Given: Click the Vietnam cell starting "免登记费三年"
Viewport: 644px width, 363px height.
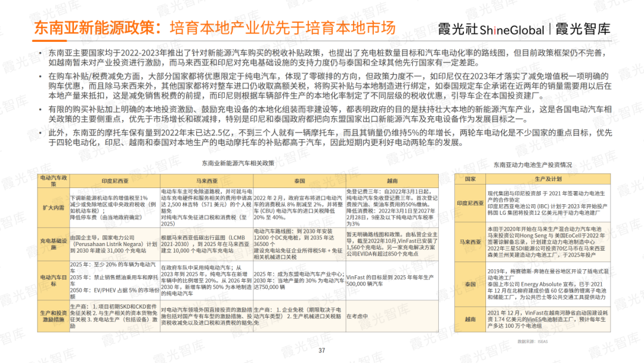Looking at the screenshot, I should pos(392,208).
